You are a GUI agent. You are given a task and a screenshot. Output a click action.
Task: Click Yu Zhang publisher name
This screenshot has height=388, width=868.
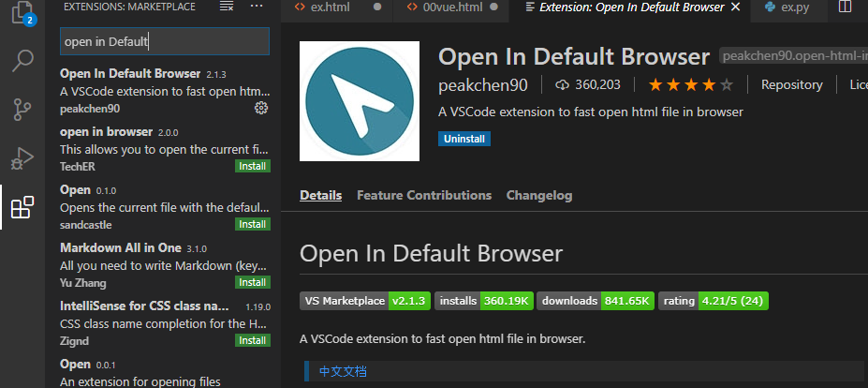[83, 283]
